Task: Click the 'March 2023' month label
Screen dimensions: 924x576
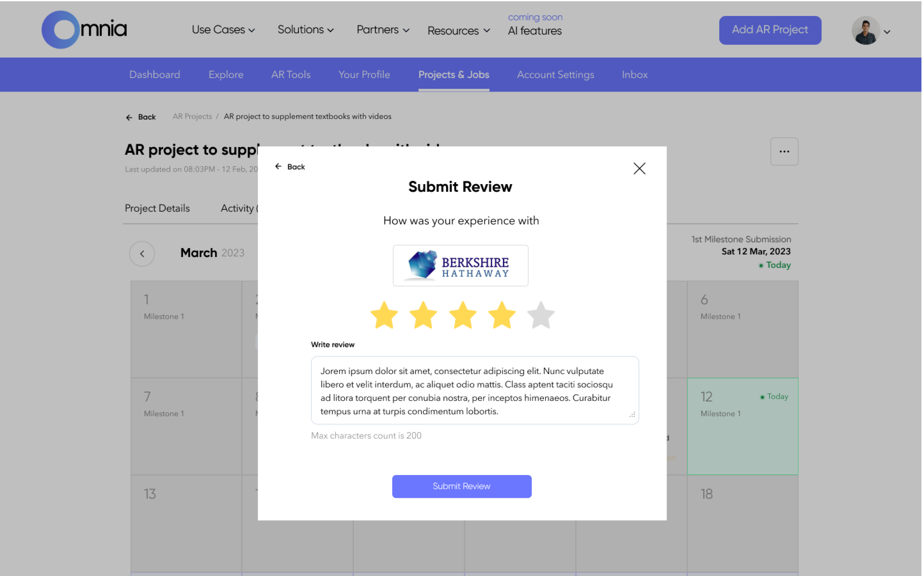Action: (x=213, y=253)
